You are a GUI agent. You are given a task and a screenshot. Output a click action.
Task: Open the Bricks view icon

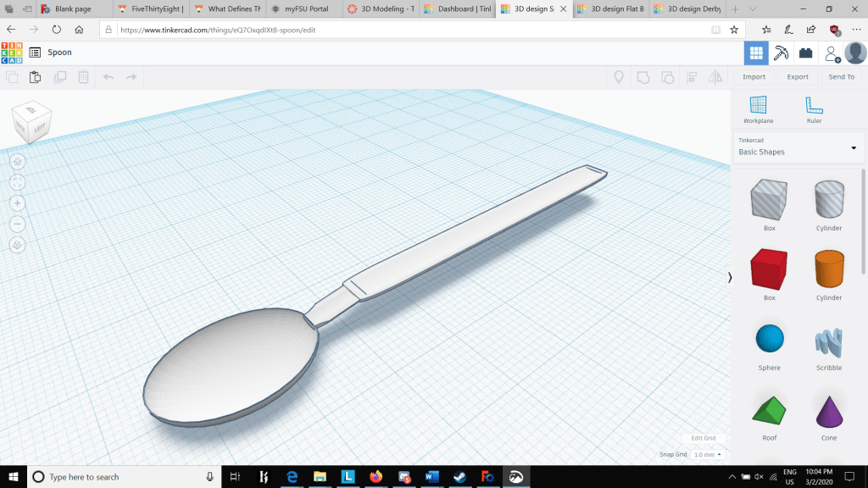[x=805, y=53]
